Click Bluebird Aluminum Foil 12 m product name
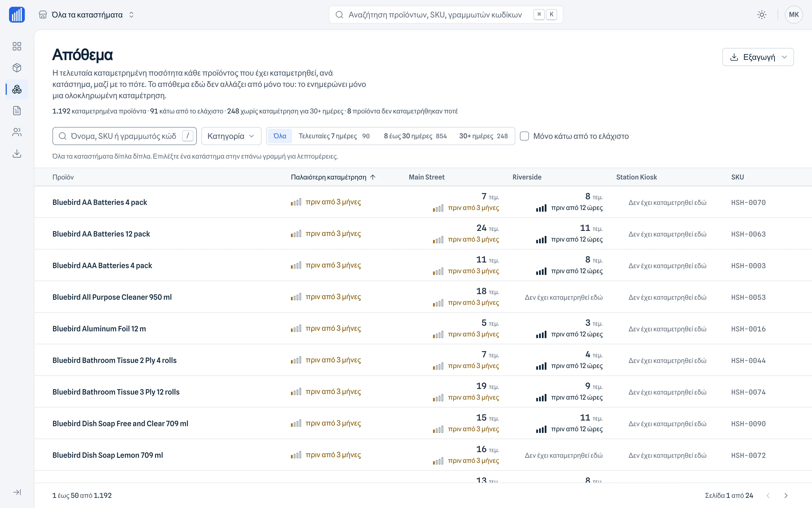The width and height of the screenshot is (812, 508). [x=99, y=329]
